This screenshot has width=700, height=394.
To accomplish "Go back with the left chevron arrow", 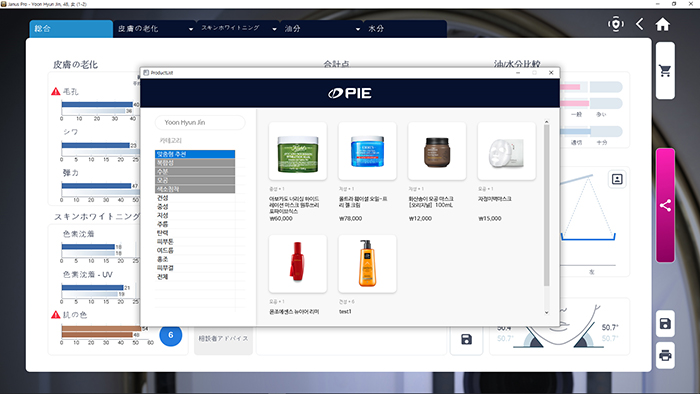I will pos(640,24).
